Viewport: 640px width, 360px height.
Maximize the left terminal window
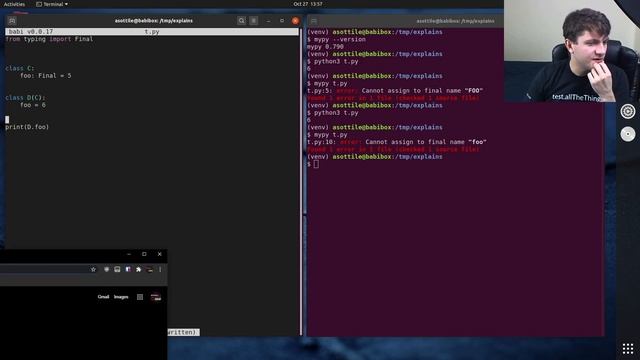click(282, 20)
